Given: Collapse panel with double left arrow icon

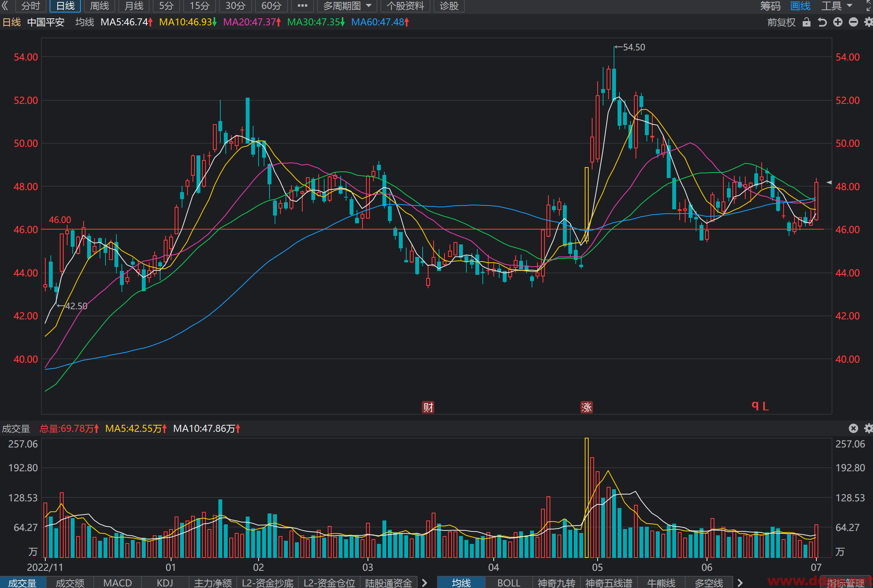Looking at the screenshot, I should click(x=5, y=5).
